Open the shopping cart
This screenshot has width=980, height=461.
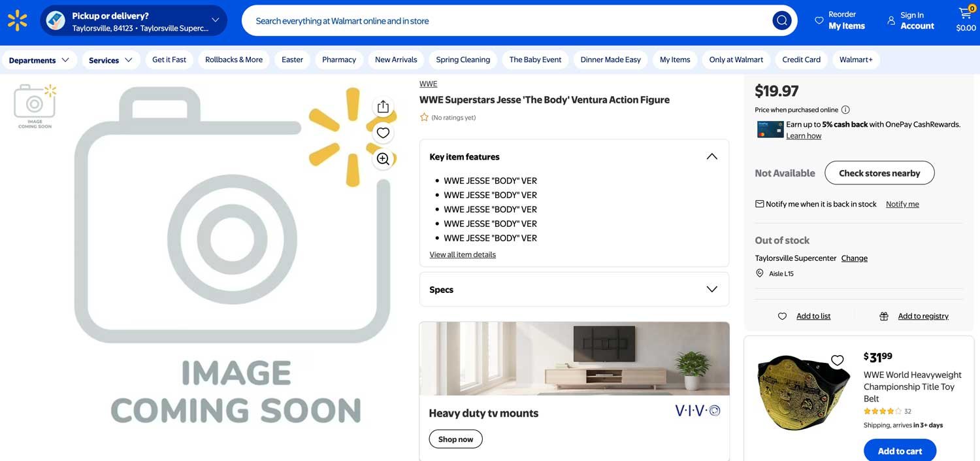coord(965,20)
